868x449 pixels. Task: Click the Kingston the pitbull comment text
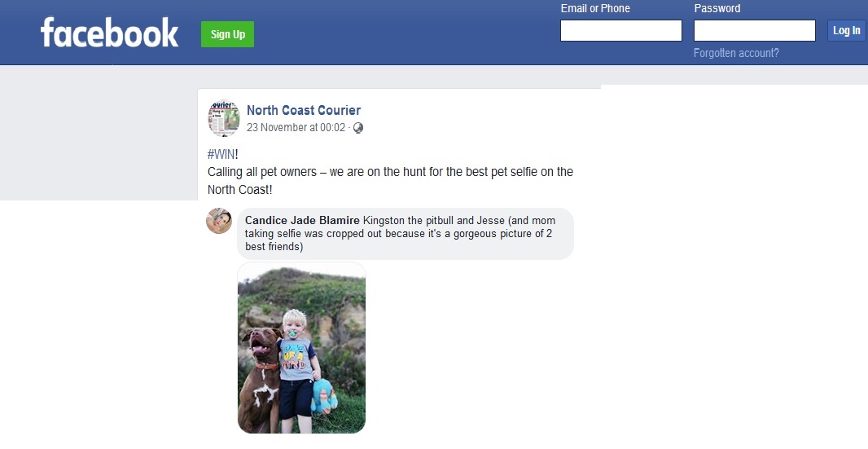(400, 233)
